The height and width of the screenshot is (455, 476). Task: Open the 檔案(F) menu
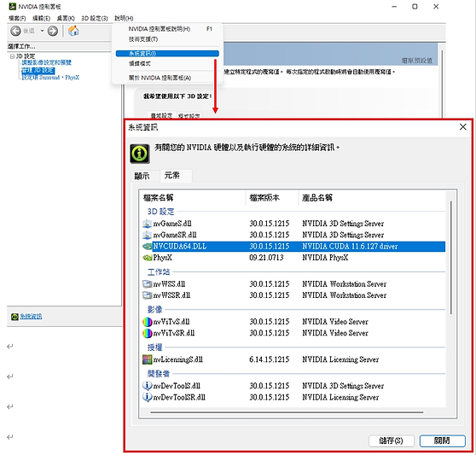pos(17,19)
